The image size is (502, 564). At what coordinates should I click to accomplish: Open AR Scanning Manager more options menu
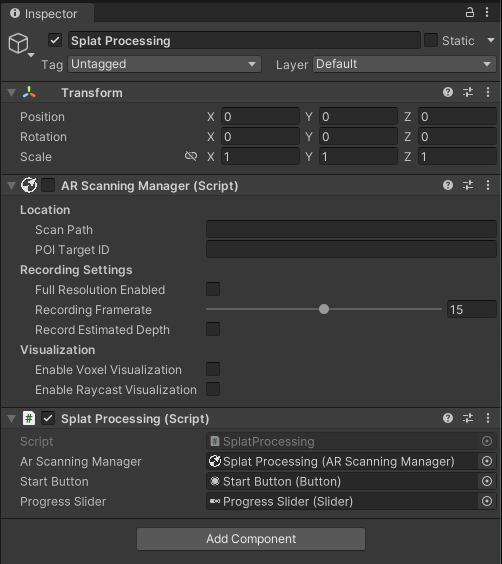point(488,185)
